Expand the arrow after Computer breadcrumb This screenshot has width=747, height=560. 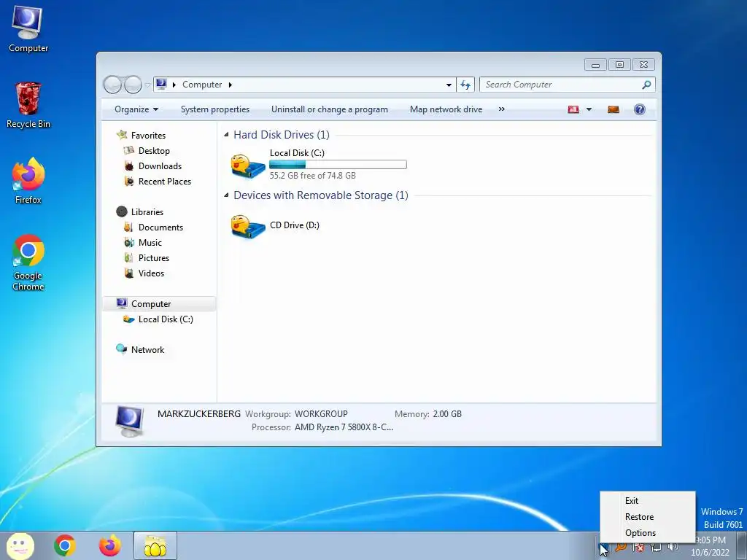click(x=230, y=85)
